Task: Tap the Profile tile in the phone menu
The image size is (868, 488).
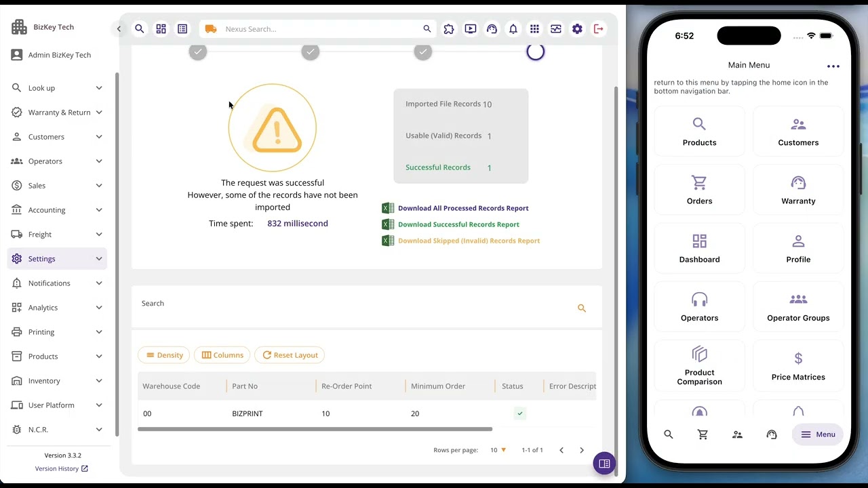Action: (798, 249)
